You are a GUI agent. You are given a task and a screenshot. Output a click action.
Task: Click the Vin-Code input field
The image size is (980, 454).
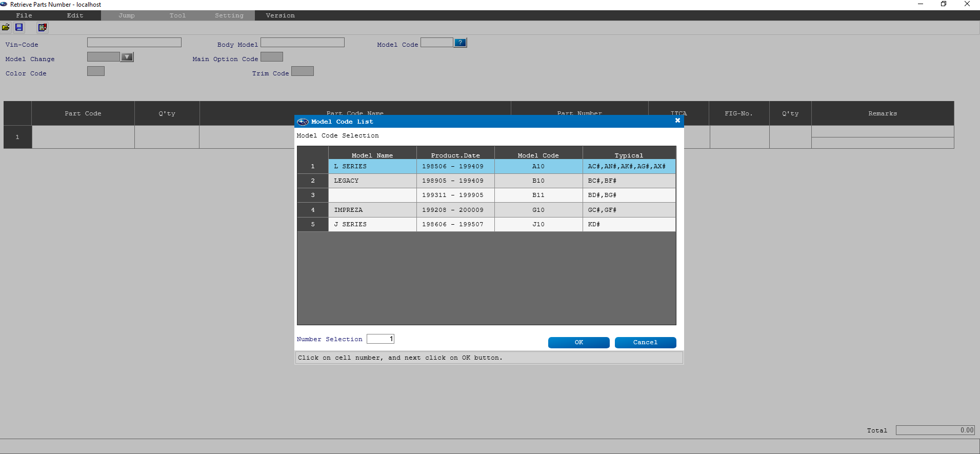(x=134, y=43)
